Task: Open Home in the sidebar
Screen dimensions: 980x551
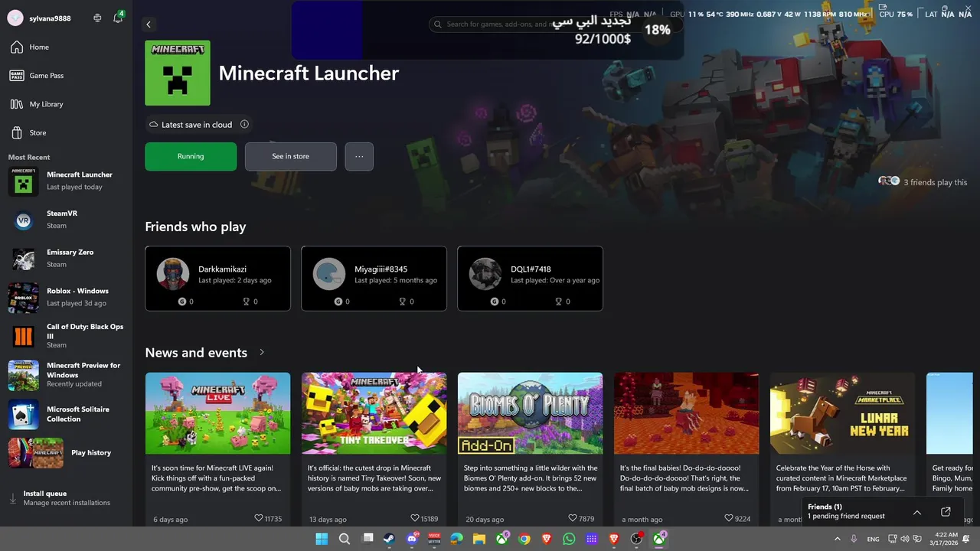Action: click(x=66, y=47)
